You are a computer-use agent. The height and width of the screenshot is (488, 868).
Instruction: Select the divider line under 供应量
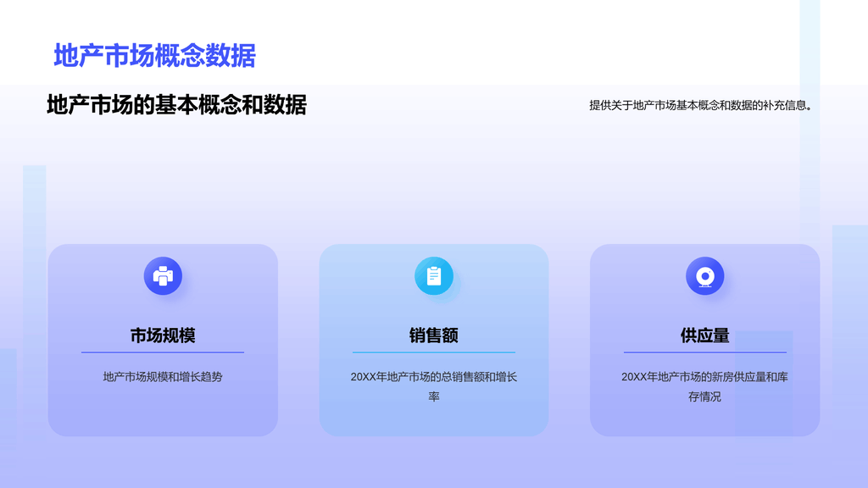[704, 352]
